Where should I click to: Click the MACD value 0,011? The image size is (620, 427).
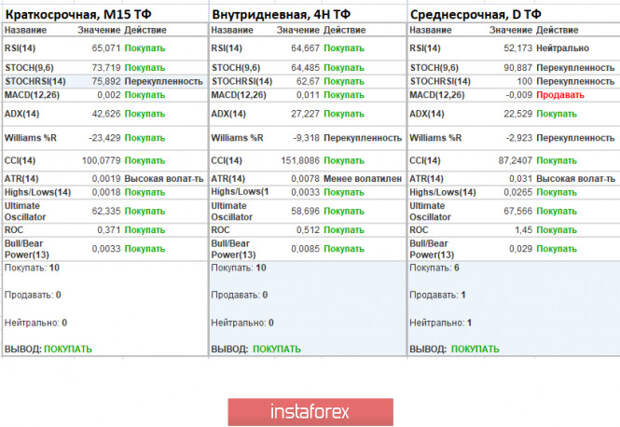308,95
